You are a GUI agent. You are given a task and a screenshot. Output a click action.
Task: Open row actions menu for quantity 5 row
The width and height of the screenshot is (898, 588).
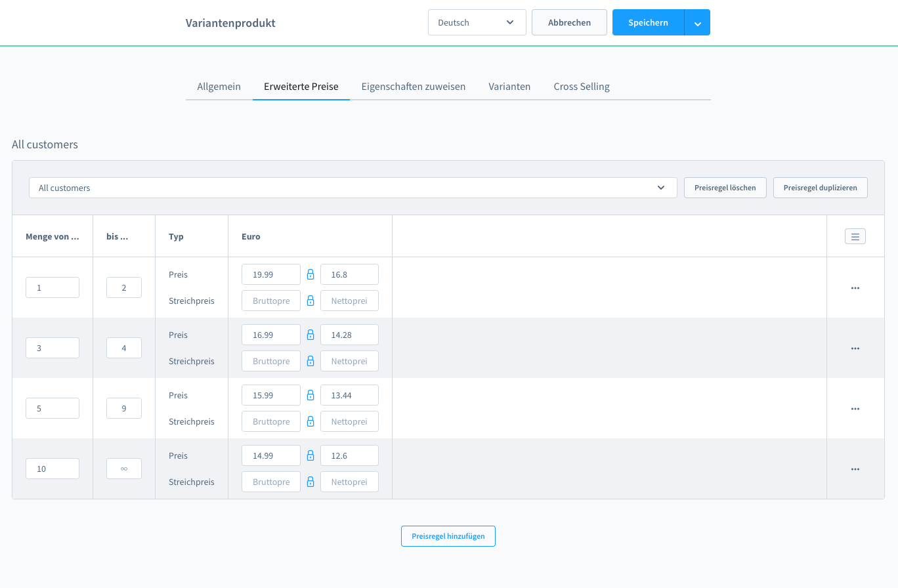855,409
